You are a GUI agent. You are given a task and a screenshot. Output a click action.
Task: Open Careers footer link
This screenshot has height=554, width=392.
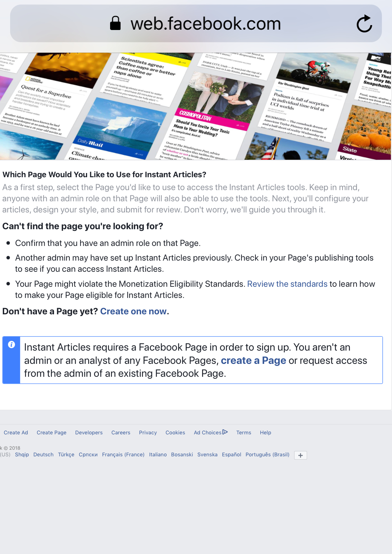pyautogui.click(x=121, y=433)
